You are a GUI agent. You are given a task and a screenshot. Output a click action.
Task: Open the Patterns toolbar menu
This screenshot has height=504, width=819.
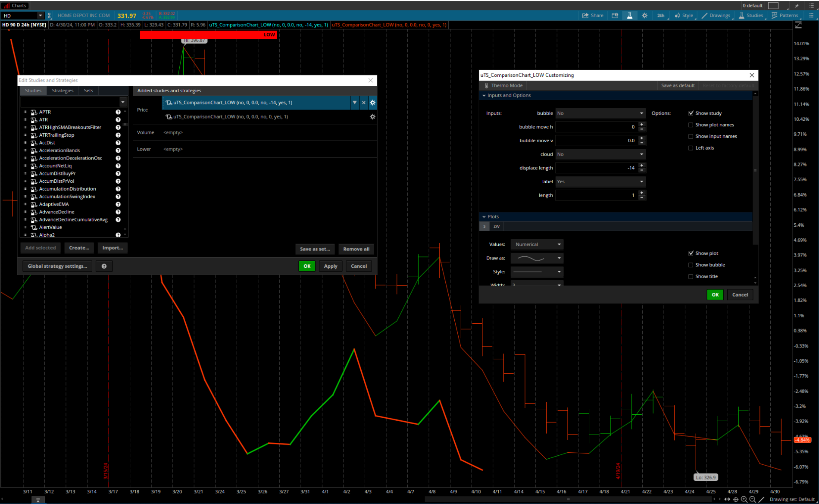pos(785,16)
